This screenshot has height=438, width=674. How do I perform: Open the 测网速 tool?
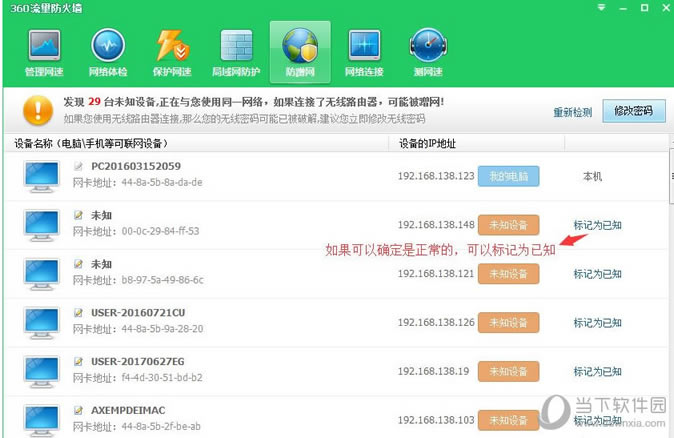point(428,52)
